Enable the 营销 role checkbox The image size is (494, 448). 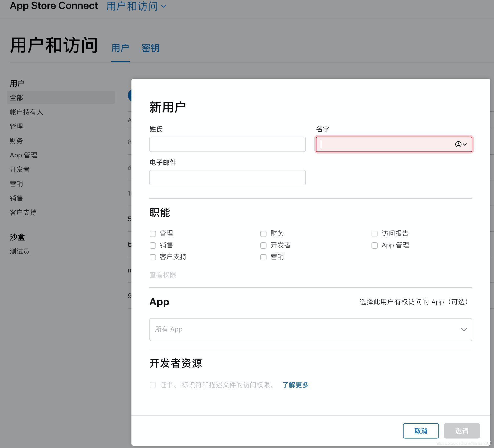click(x=263, y=257)
